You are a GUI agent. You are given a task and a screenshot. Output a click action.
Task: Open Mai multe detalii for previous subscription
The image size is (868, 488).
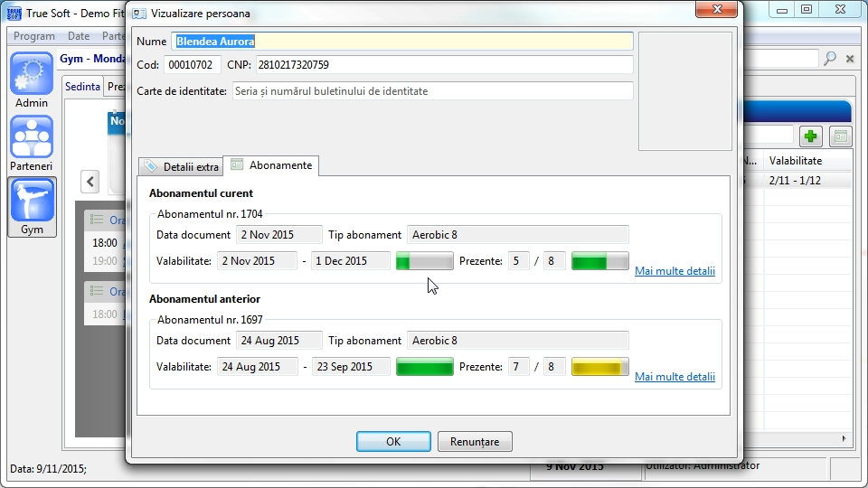[675, 377]
